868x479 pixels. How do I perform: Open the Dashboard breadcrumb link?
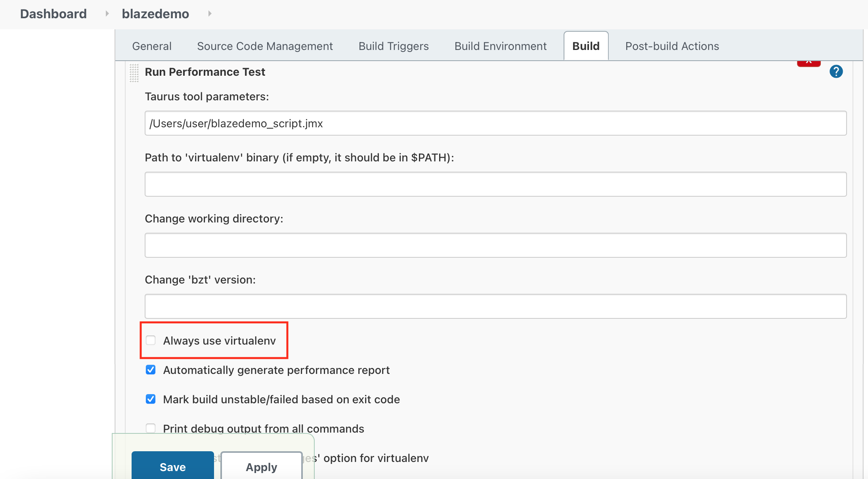click(54, 14)
